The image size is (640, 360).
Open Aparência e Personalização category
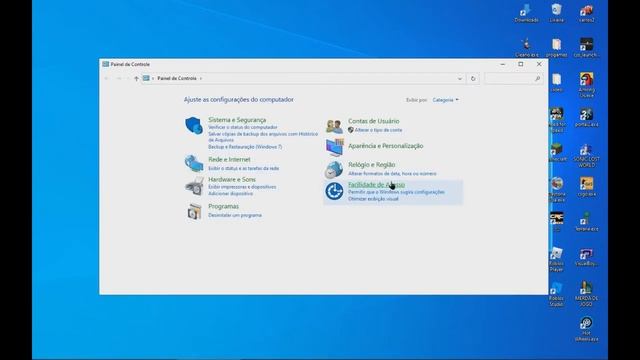coord(386,146)
